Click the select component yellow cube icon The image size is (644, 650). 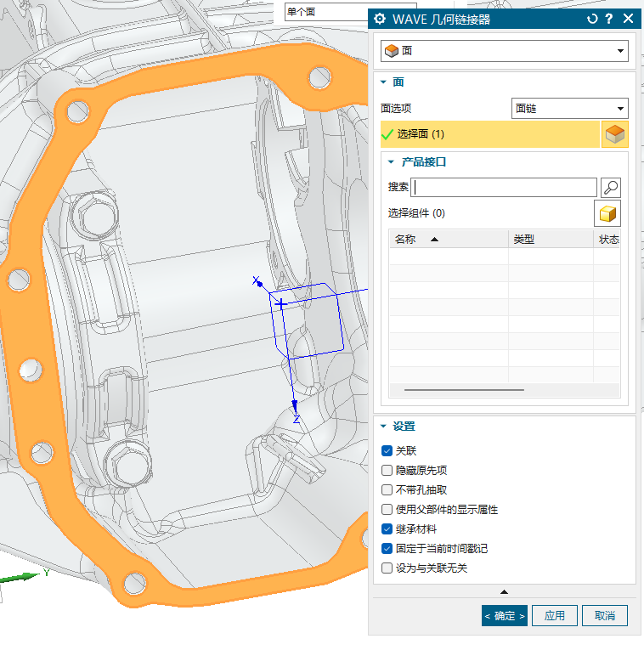pos(608,213)
